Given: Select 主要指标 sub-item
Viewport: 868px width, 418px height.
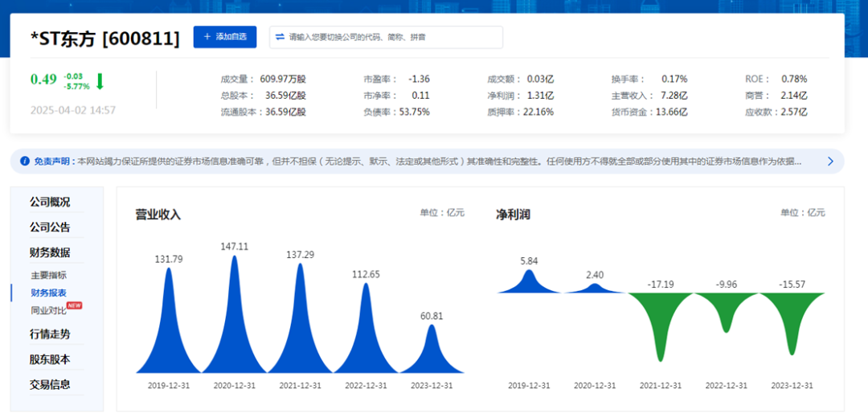Looking at the screenshot, I should 49,275.
